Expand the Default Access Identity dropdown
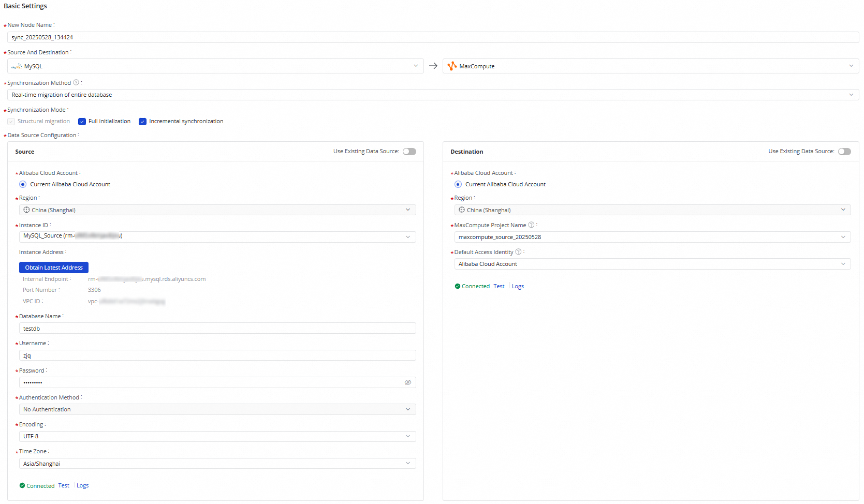This screenshot has width=864, height=504. 653,264
